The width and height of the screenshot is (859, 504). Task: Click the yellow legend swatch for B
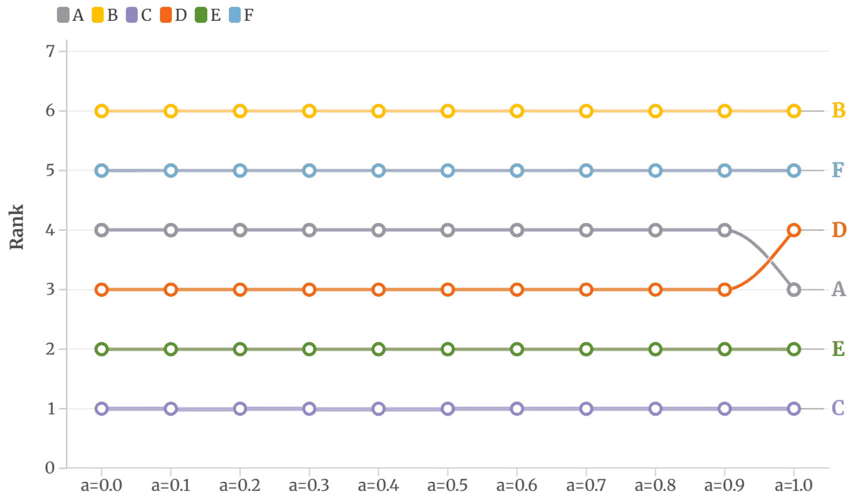point(98,15)
